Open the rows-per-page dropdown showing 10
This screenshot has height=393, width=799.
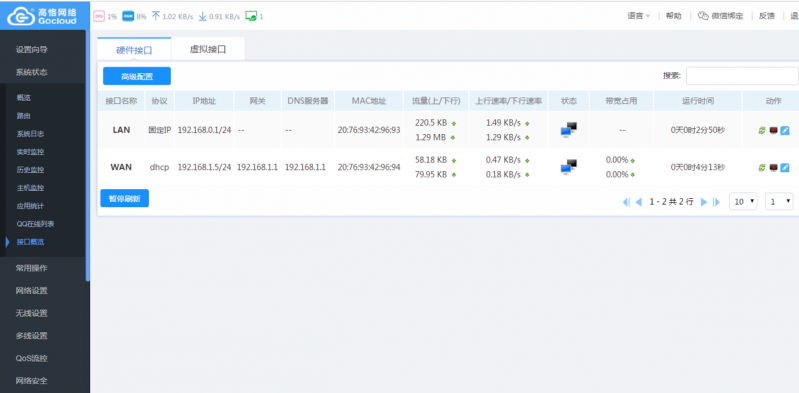(743, 201)
